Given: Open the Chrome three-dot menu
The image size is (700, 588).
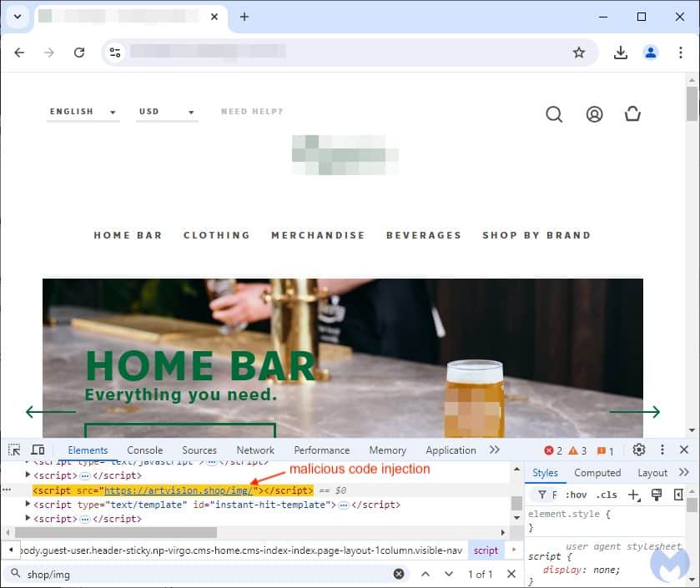Looking at the screenshot, I should 680,53.
